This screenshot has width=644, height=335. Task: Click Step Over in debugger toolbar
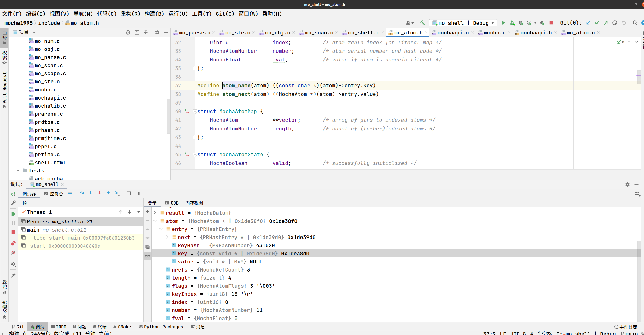tap(82, 193)
